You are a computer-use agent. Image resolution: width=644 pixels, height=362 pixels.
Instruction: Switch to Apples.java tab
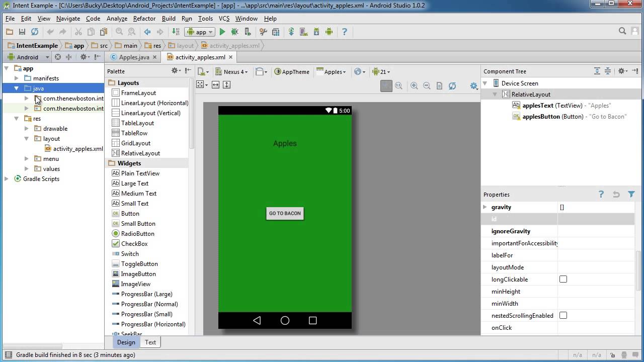point(134,57)
